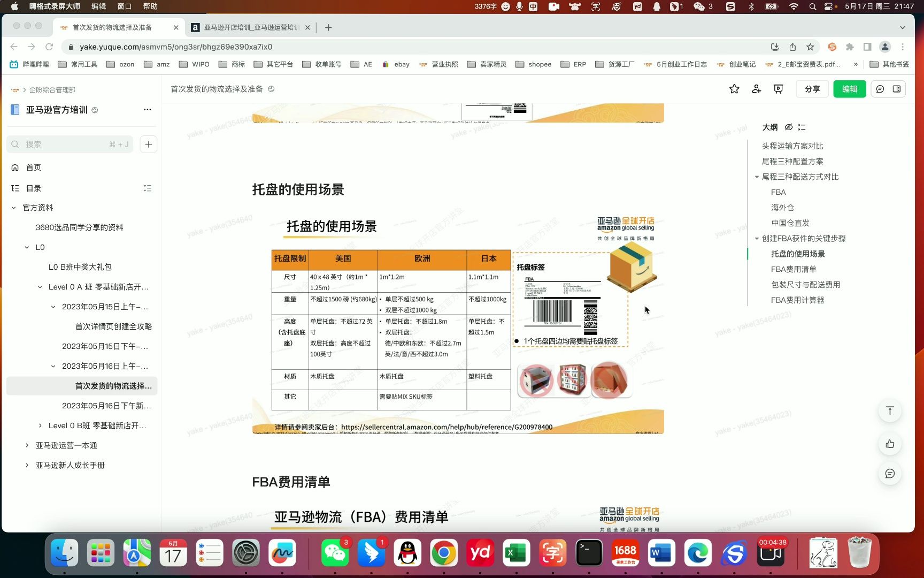Click the green 编辑 button
The height and width of the screenshot is (578, 924).
click(849, 89)
